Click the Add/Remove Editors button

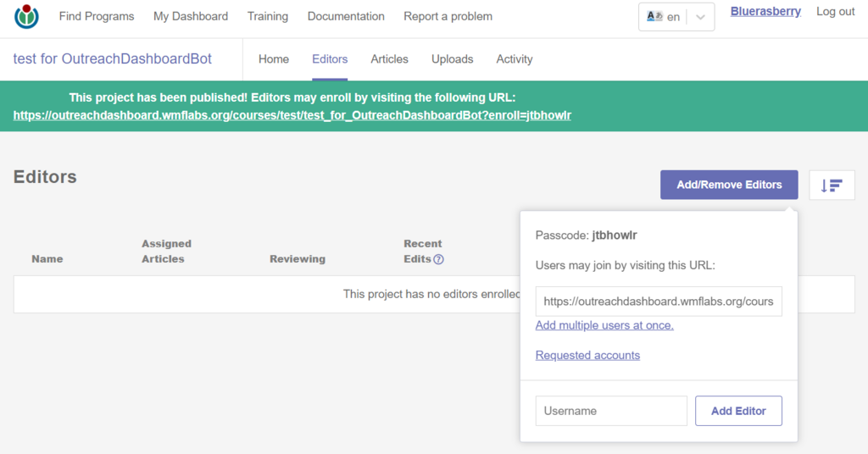pos(729,185)
